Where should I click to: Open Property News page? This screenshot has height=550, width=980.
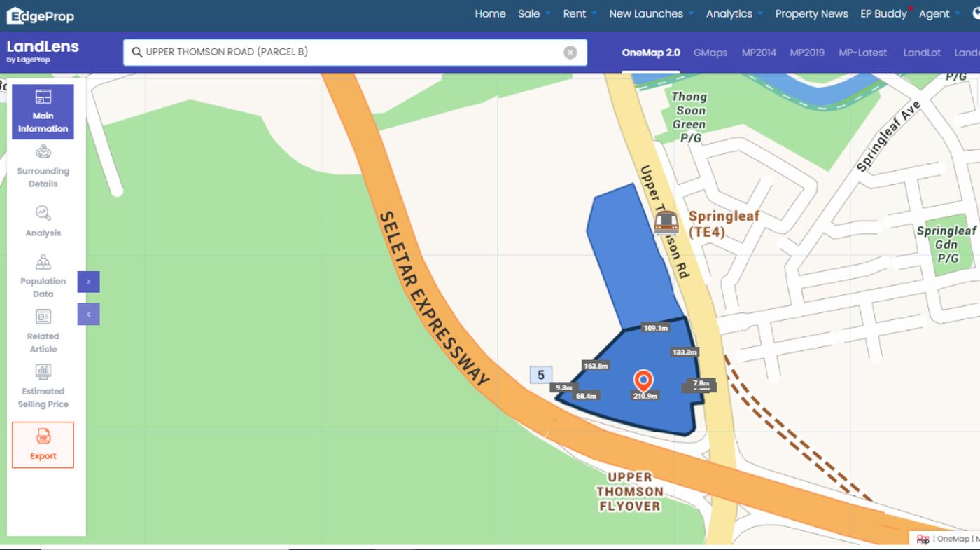[811, 13]
